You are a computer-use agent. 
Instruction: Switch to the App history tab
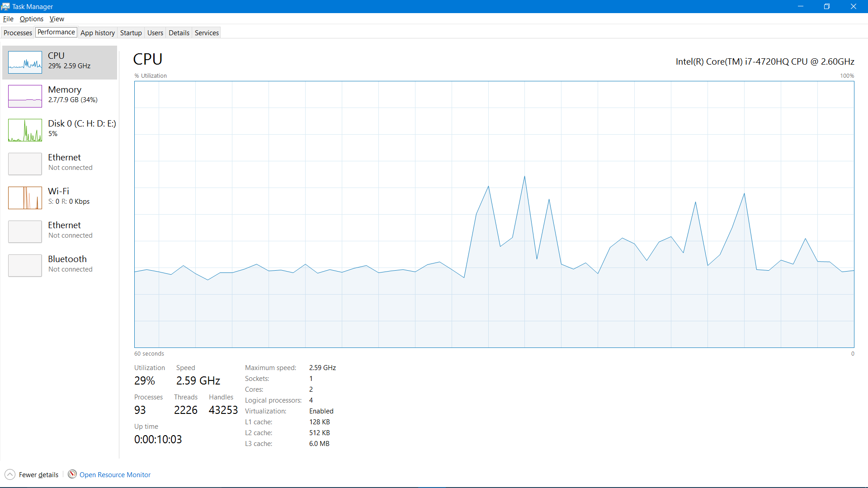[x=98, y=33]
